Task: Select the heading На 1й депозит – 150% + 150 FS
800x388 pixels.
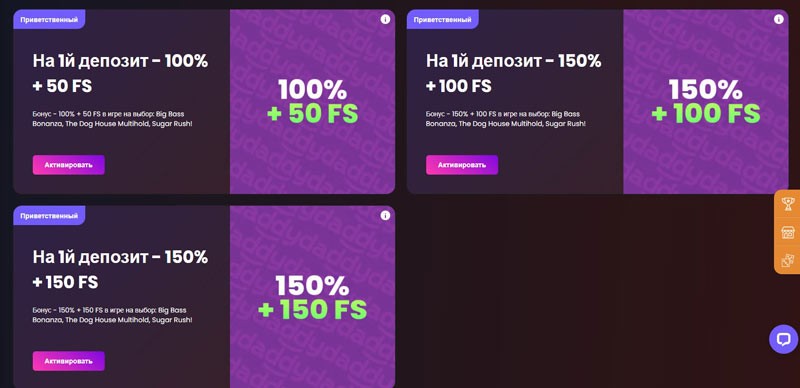Action: tap(120, 270)
